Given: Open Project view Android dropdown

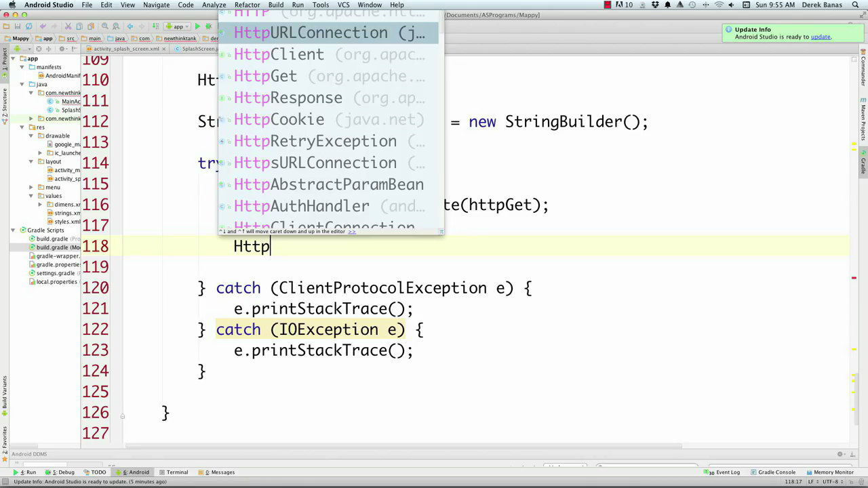Looking at the screenshot, I should 22,49.
